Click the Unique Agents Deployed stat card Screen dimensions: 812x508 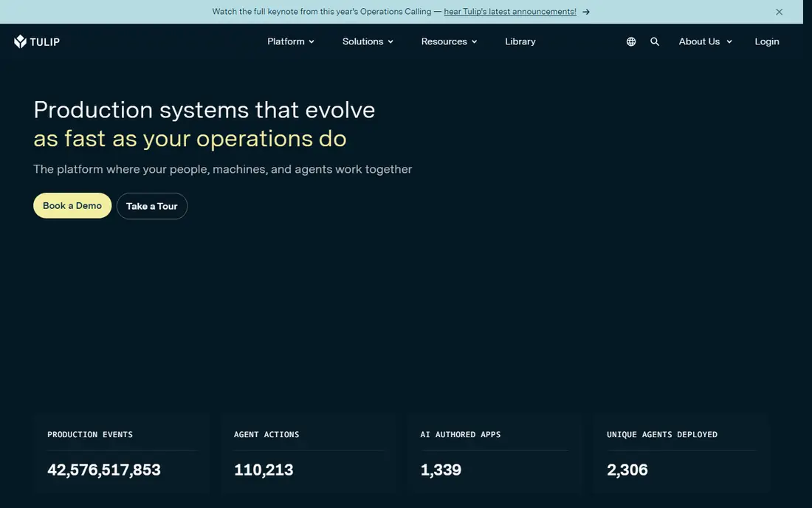pyautogui.click(x=681, y=453)
